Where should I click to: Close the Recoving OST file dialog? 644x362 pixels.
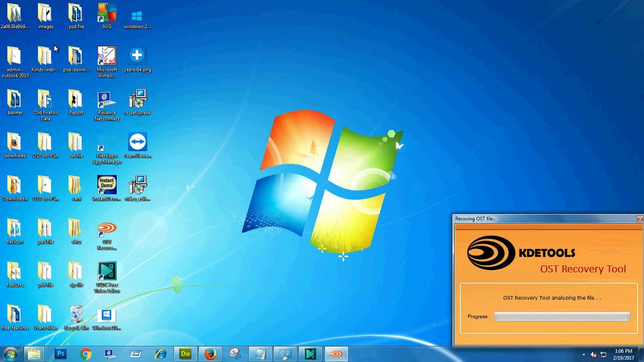[x=639, y=219]
